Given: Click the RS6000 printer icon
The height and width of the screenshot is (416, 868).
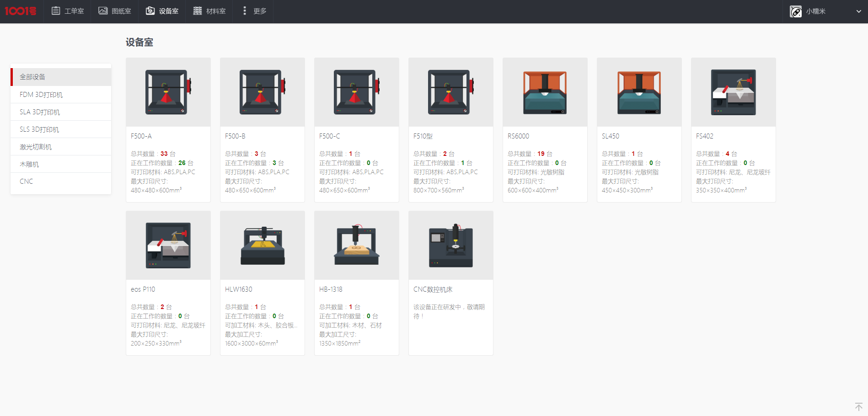Looking at the screenshot, I should [545, 92].
